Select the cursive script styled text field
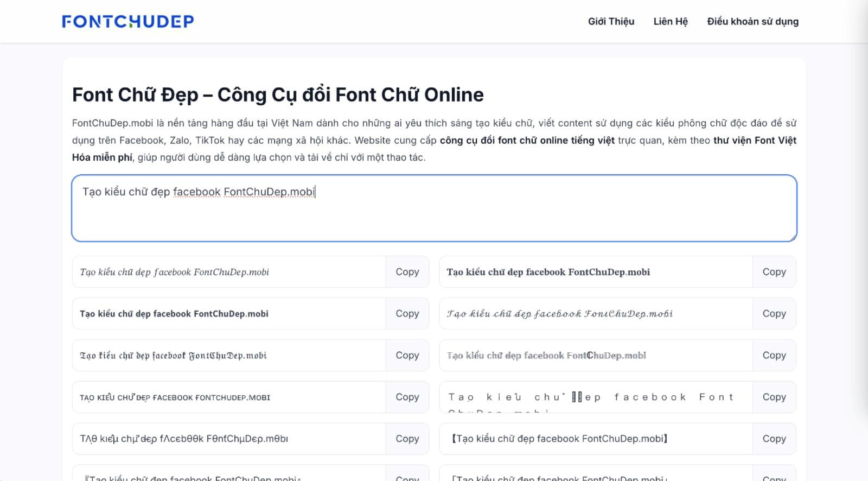This screenshot has height=481, width=868. click(x=596, y=314)
